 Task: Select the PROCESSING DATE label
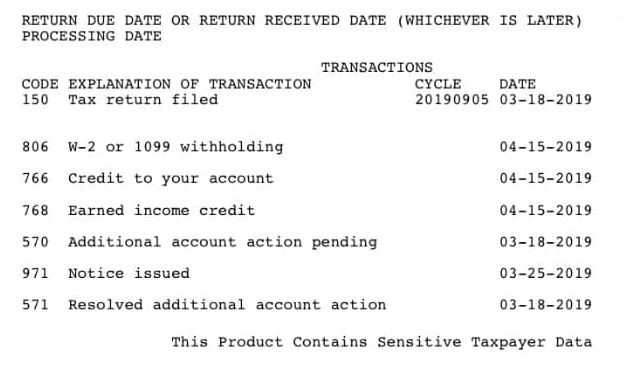click(91, 36)
